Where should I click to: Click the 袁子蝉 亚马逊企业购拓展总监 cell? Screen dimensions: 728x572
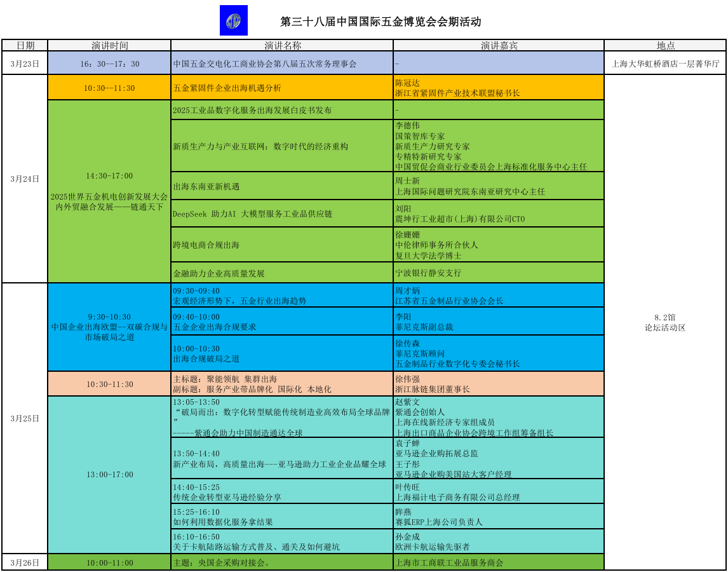pos(499,458)
